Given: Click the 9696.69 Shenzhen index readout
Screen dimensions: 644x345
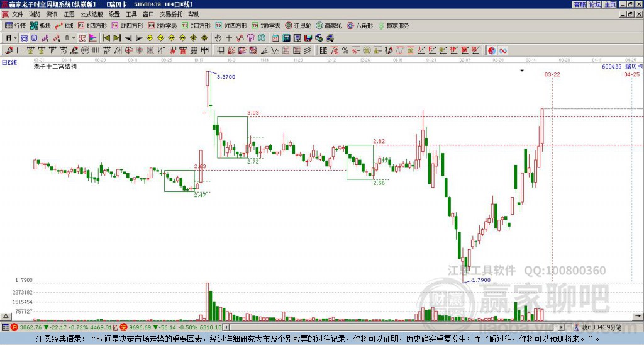Looking at the screenshot, I should 140,327.
